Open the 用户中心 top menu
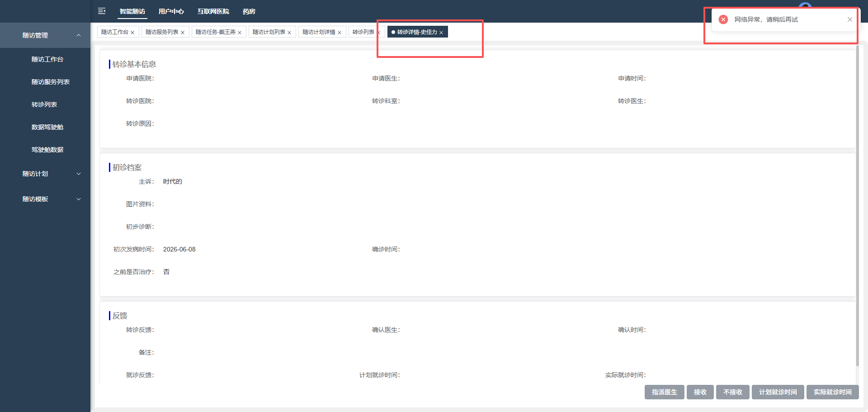Image resolution: width=868 pixels, height=412 pixels. click(x=171, y=11)
